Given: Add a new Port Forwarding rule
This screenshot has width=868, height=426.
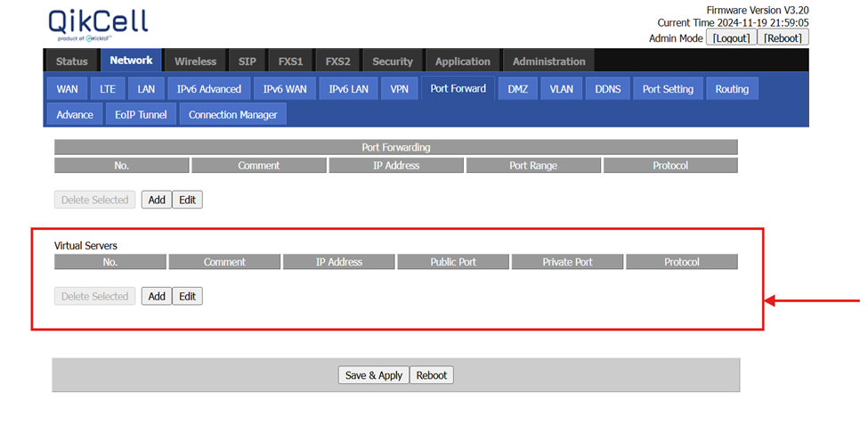Looking at the screenshot, I should click(157, 200).
